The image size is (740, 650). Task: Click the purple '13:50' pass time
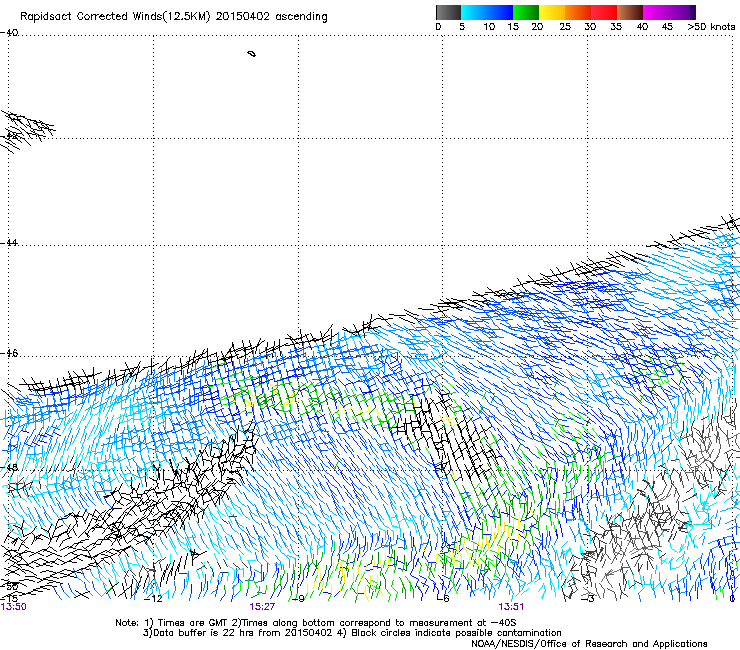(13, 607)
